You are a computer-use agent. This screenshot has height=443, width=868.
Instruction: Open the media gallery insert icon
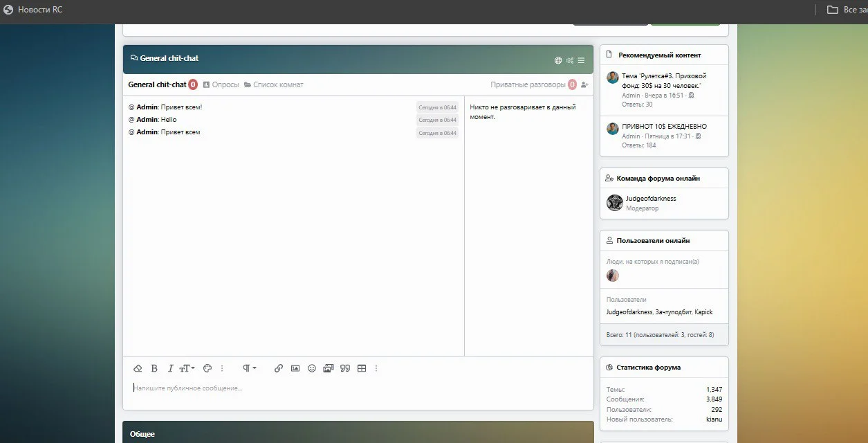point(329,368)
